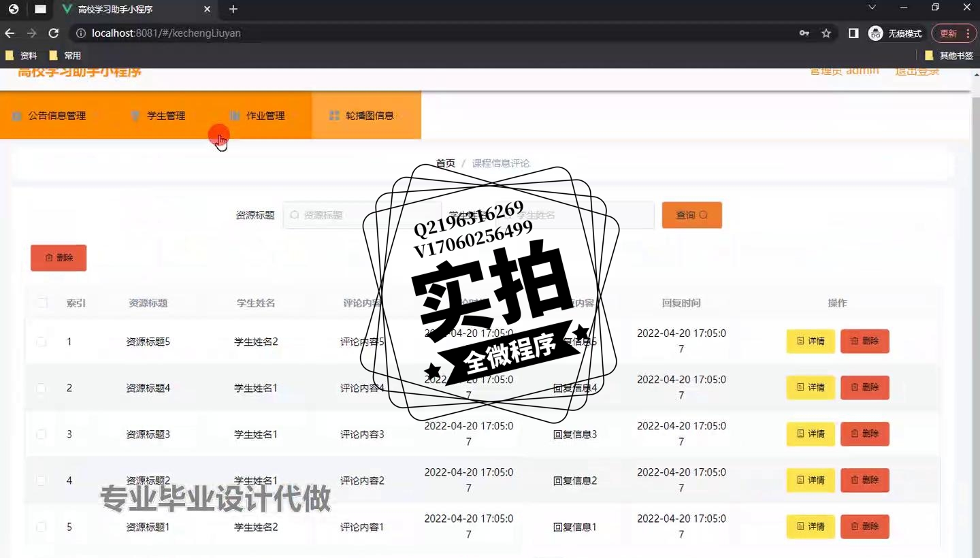Reload the page with the refresh icon

[x=53, y=33]
